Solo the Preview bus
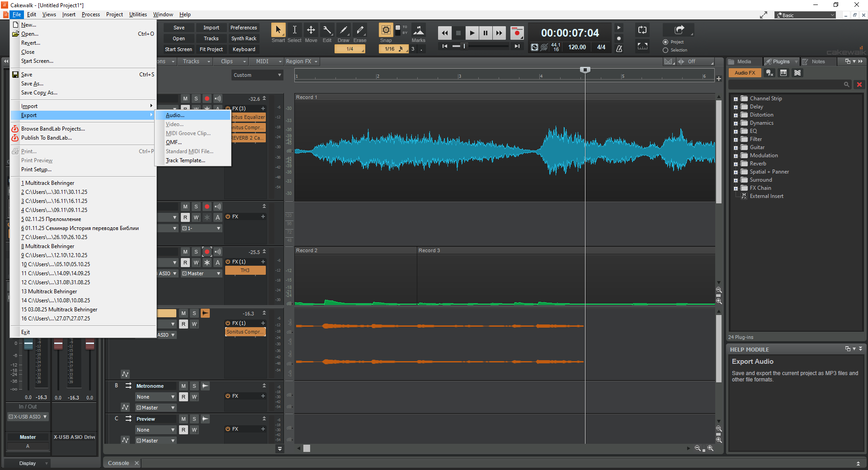Screen dimensions: 868x470 194,419
